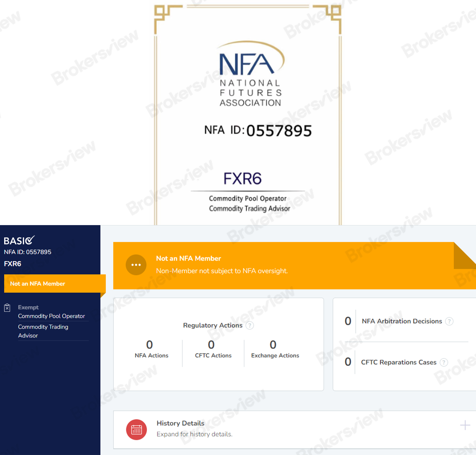Click 'NFA ID: 0557895' in the sidebar
Screen dimensions: 476x455
click(28, 252)
